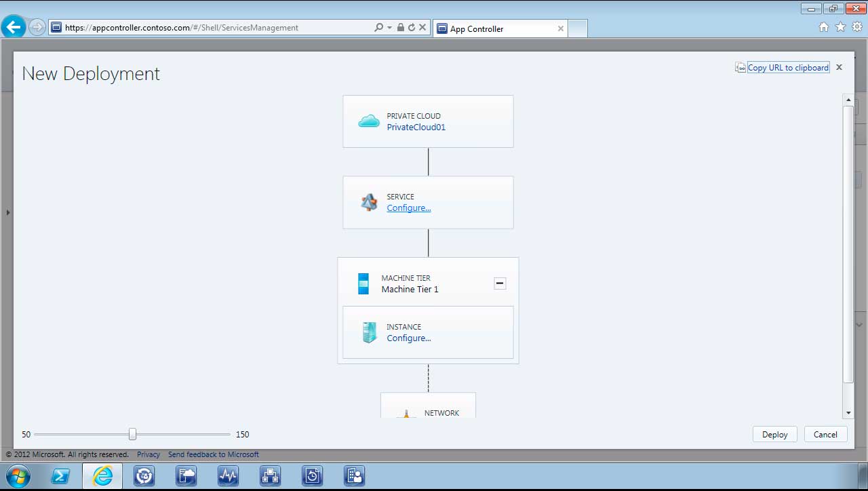Screen dimensions: 868x491
Task: Click the copy URL clipboard icon
Action: [741, 68]
